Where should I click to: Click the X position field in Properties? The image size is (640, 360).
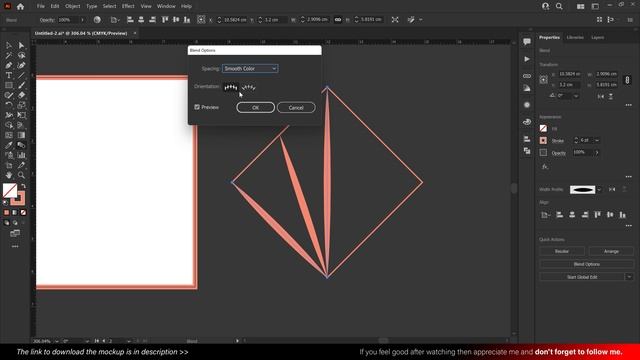click(570, 74)
